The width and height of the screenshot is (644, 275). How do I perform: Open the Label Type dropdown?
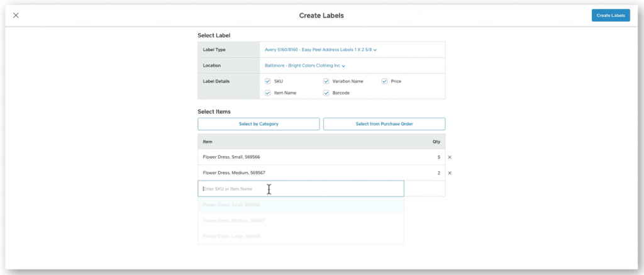[x=321, y=50]
